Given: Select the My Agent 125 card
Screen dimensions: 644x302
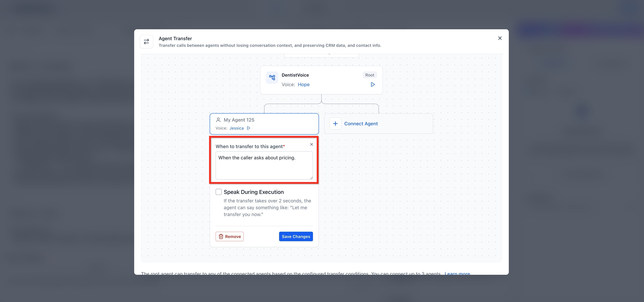Looking at the screenshot, I should pyautogui.click(x=264, y=124).
